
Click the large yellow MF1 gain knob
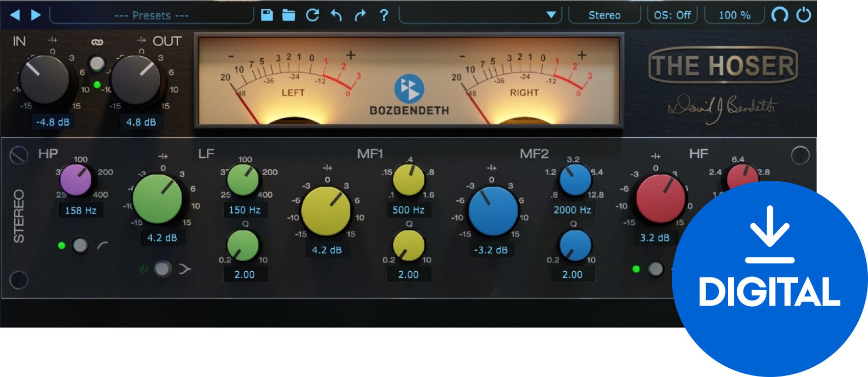click(x=326, y=211)
